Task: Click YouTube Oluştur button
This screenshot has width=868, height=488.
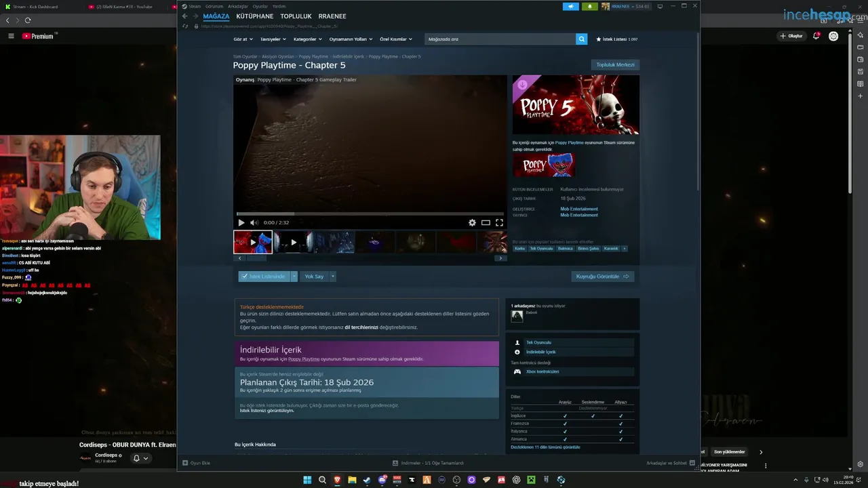Action: [791, 36]
